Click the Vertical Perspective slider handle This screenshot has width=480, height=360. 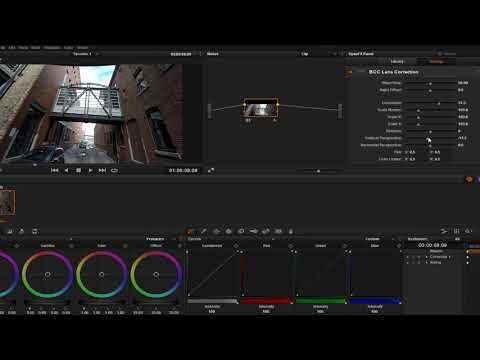tap(428, 138)
